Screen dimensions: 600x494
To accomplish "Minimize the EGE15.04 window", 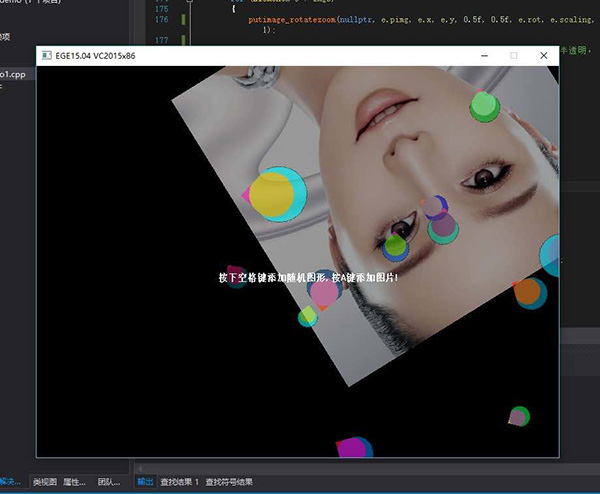I will pos(484,56).
